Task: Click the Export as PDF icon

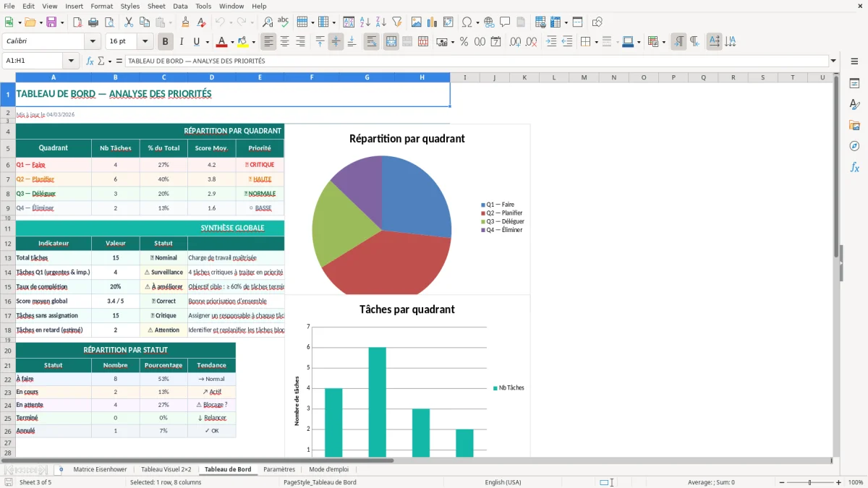Action: [x=77, y=22]
